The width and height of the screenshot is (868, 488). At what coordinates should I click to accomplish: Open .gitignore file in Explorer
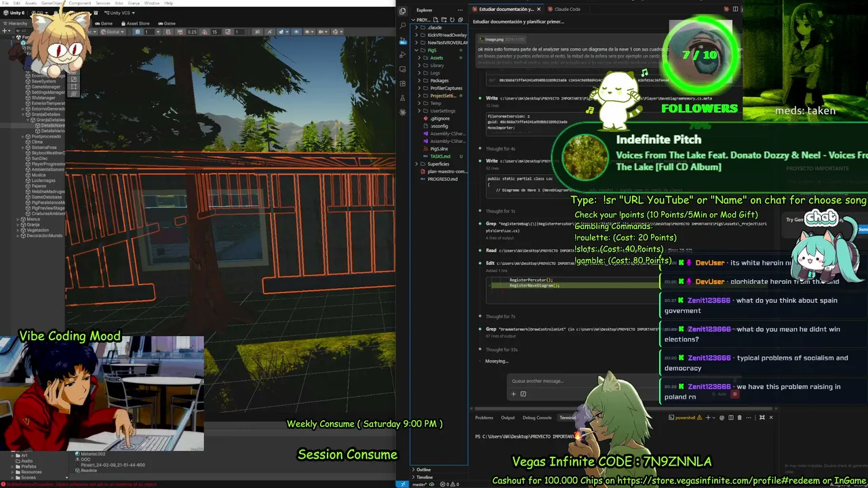click(x=439, y=119)
